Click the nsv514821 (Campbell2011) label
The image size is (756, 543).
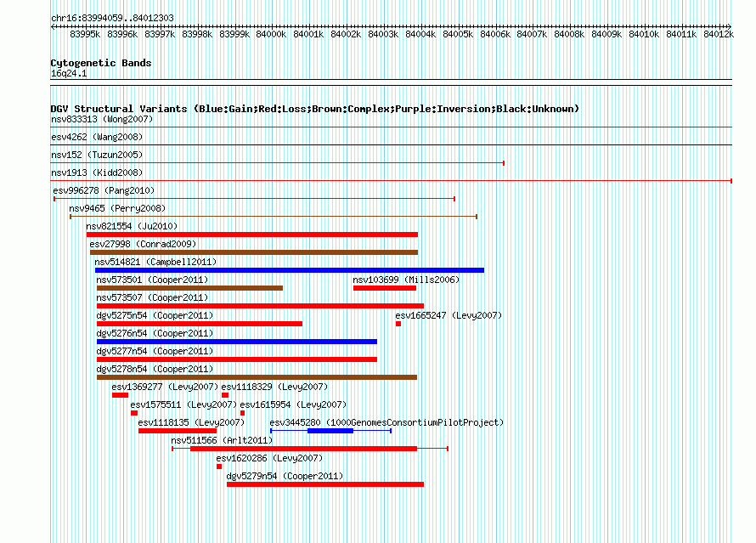pos(155,262)
